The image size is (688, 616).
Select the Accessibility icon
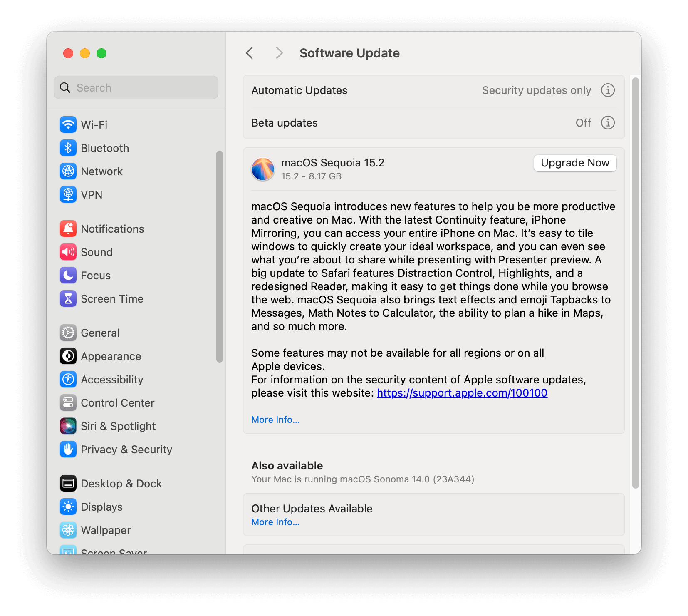[68, 379]
